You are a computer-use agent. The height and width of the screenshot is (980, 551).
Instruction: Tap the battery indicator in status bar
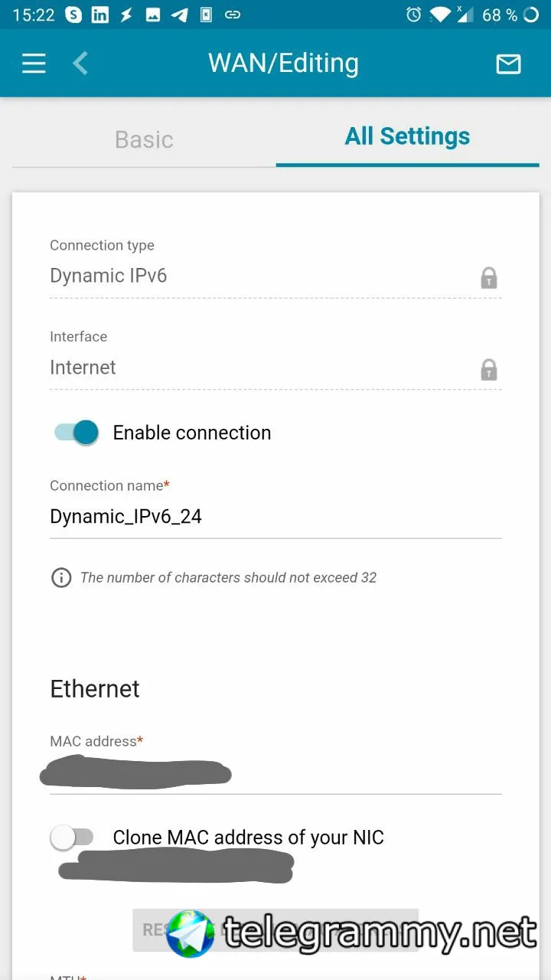click(530, 15)
